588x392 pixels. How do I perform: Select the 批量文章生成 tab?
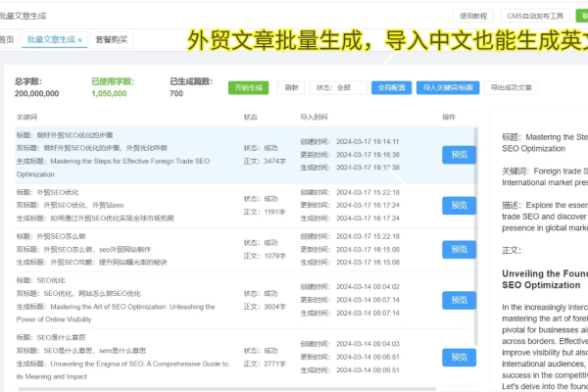tap(51, 40)
